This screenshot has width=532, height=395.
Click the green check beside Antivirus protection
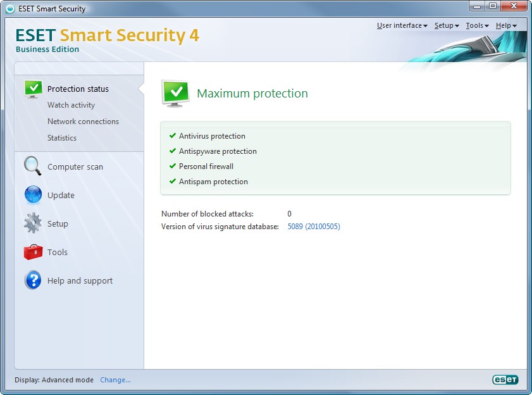(173, 136)
